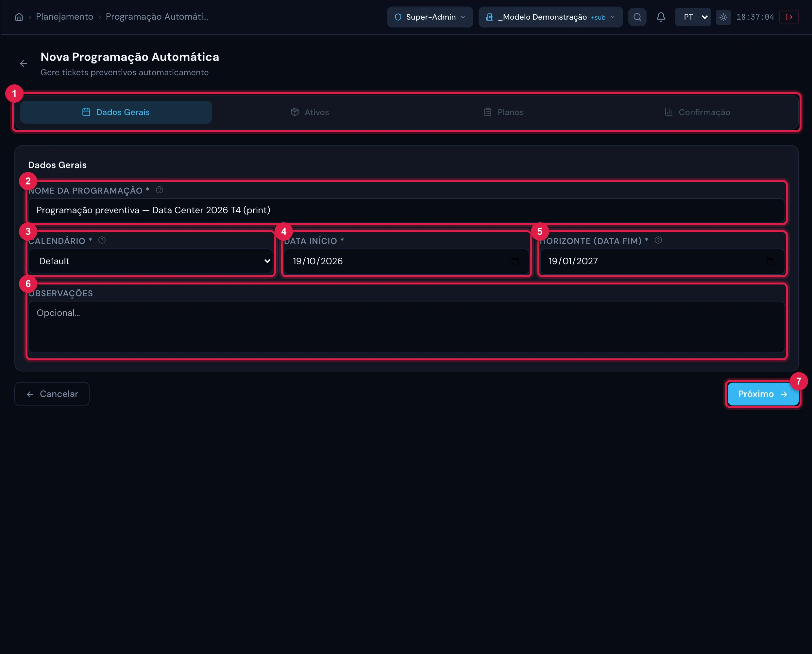Open the Calendário Default select box
Image resolution: width=812 pixels, height=654 pixels.
[x=151, y=261]
